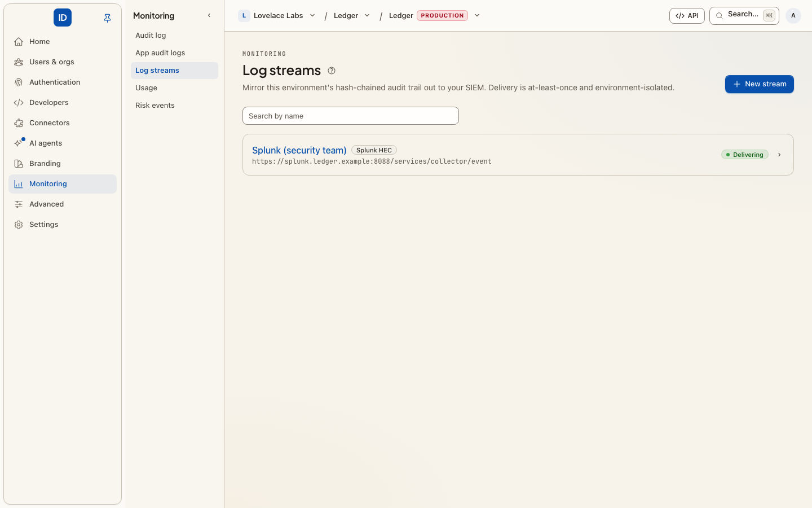The width and height of the screenshot is (812, 508).
Task: Click the Connectors puzzle icon
Action: [19, 123]
